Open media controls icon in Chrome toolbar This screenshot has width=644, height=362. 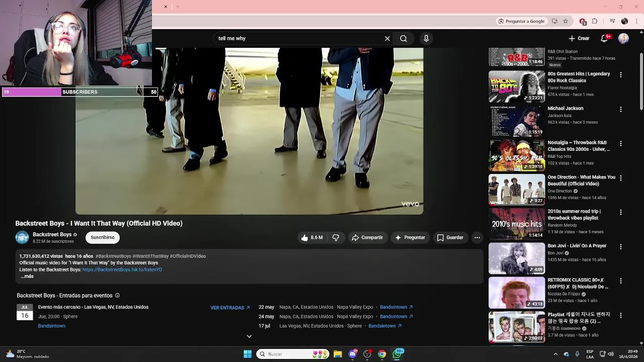[612, 21]
